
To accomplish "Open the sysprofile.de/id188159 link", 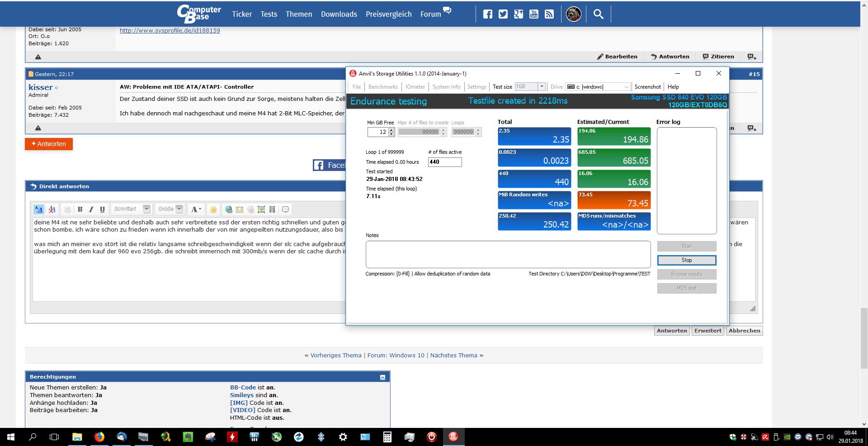I will [170, 30].
